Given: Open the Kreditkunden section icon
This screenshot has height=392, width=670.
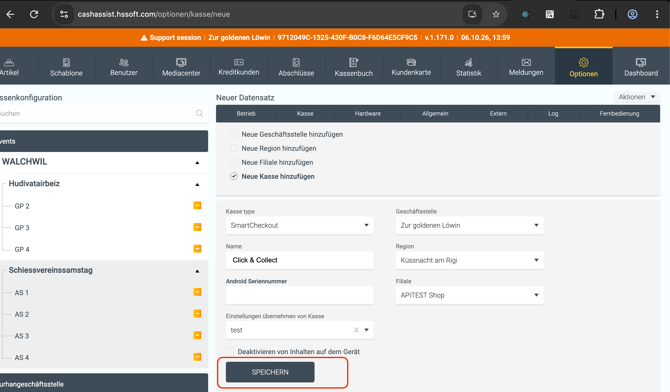Looking at the screenshot, I should 239,62.
